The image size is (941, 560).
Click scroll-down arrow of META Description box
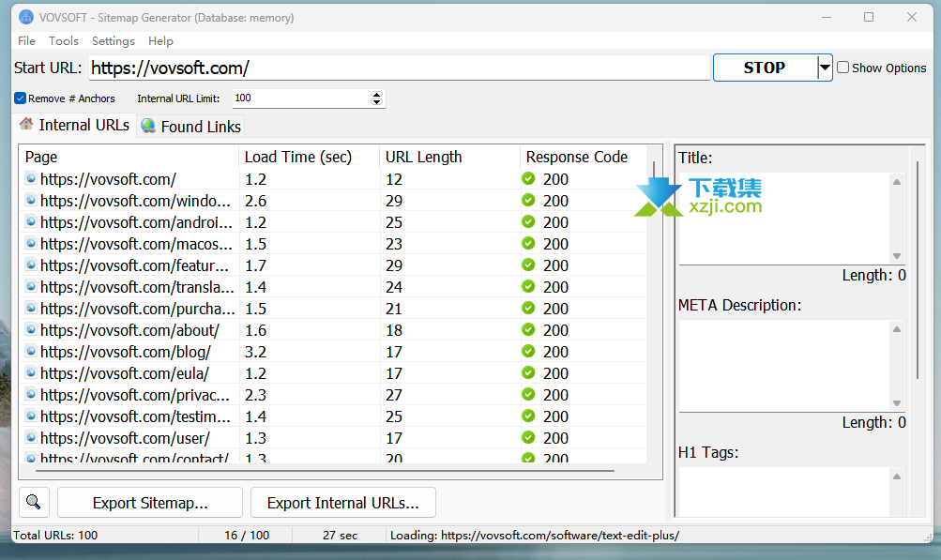pyautogui.click(x=897, y=403)
